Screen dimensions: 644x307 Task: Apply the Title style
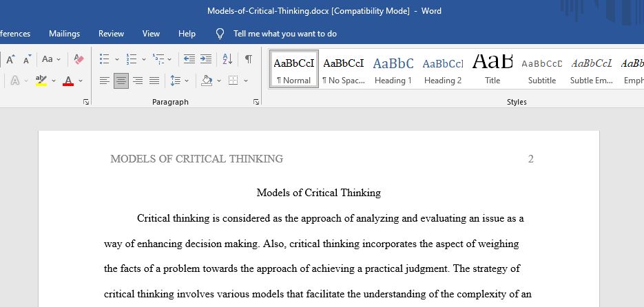(x=492, y=69)
